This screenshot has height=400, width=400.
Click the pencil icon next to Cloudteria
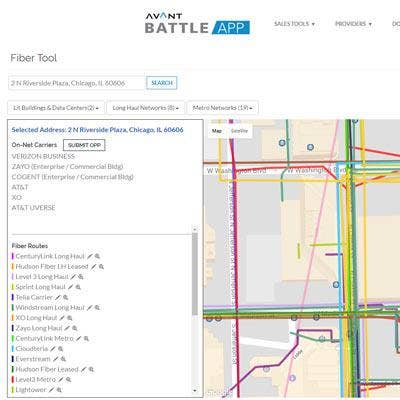point(53,349)
